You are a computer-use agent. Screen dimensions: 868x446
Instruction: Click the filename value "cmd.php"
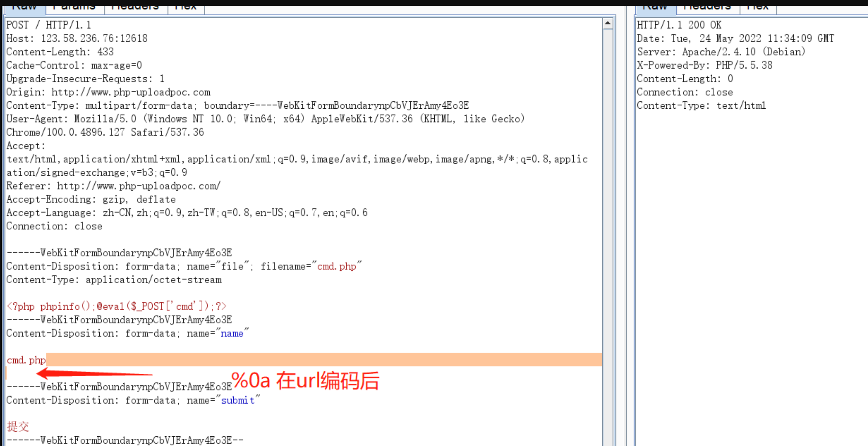pos(336,267)
